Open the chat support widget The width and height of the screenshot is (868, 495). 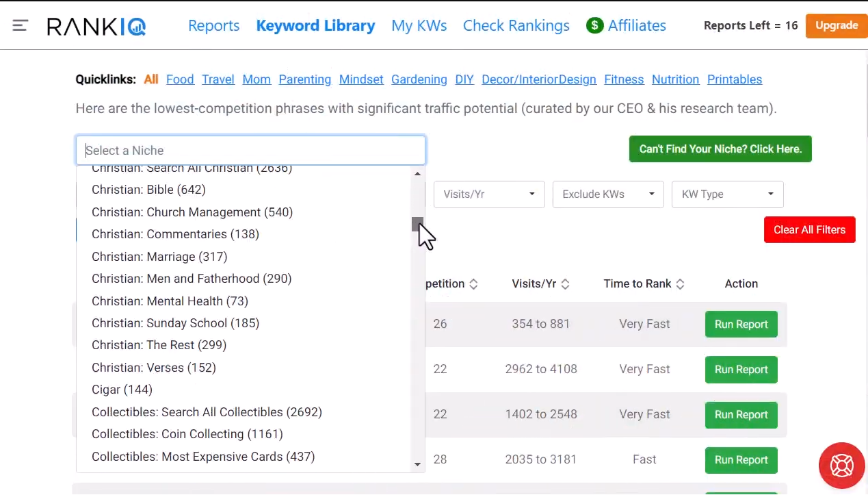click(x=841, y=466)
